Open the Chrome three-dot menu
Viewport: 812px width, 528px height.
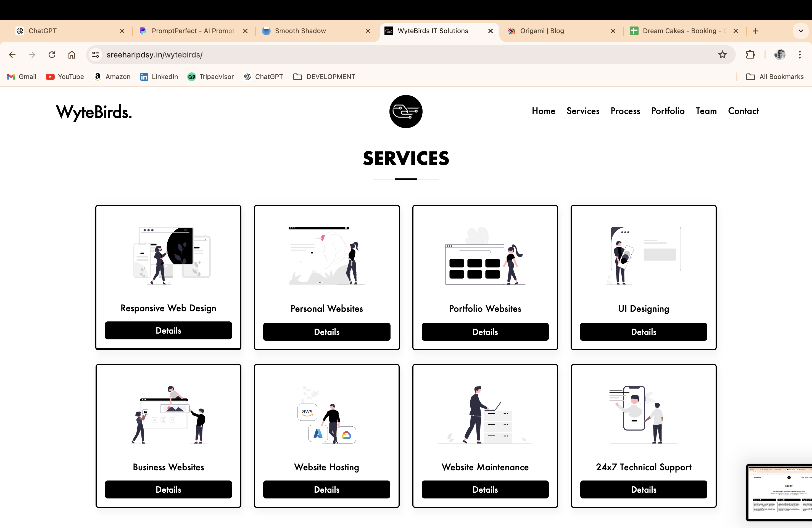tap(800, 55)
